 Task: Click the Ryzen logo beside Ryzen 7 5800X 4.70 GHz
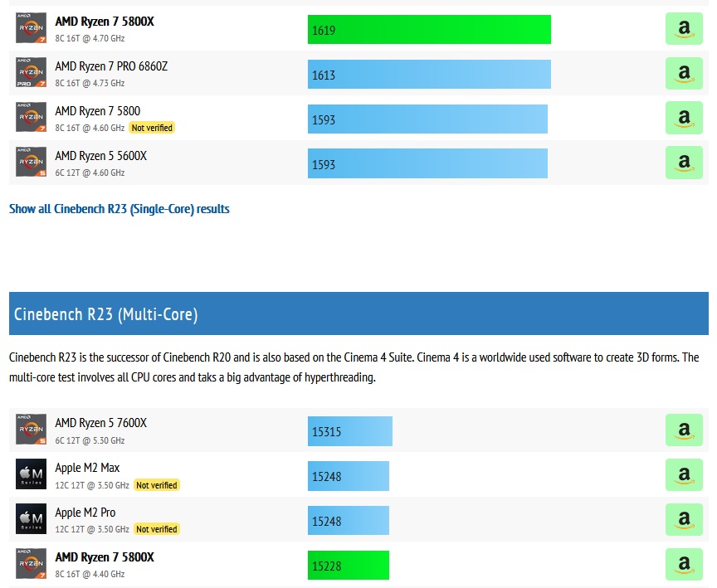[31, 28]
